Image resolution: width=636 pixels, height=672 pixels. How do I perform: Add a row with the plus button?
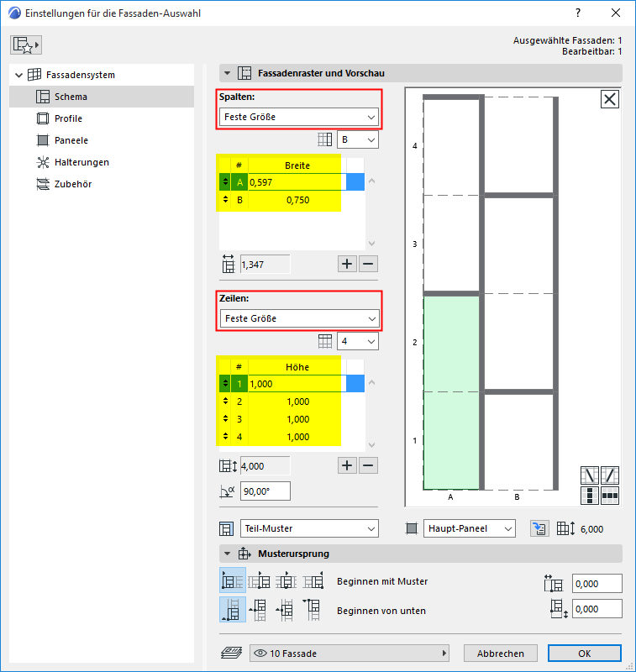[347, 465]
